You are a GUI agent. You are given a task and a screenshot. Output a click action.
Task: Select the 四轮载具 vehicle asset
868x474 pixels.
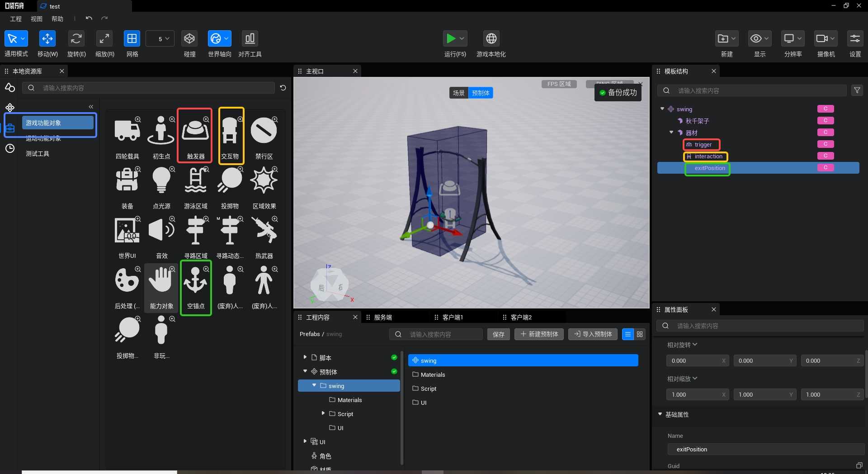click(127, 136)
